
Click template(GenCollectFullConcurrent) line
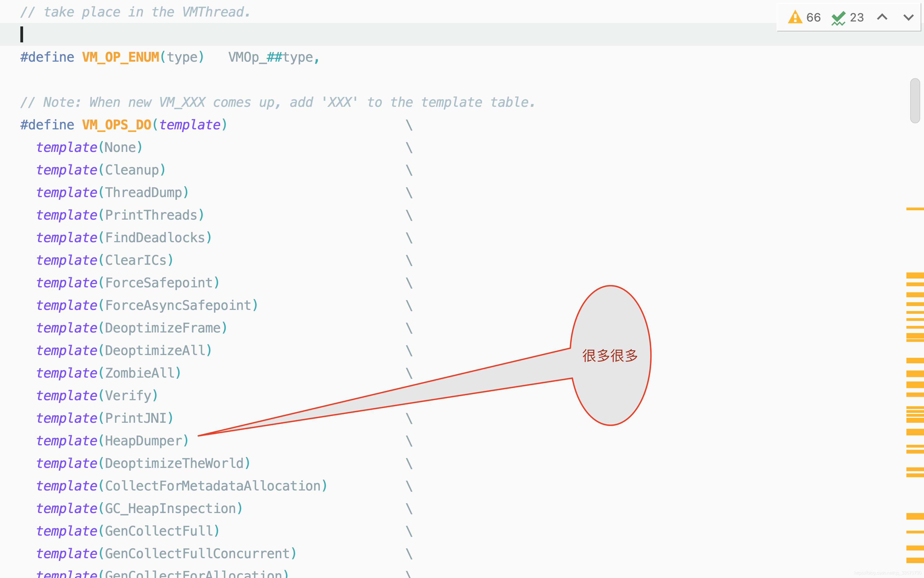[x=166, y=554]
